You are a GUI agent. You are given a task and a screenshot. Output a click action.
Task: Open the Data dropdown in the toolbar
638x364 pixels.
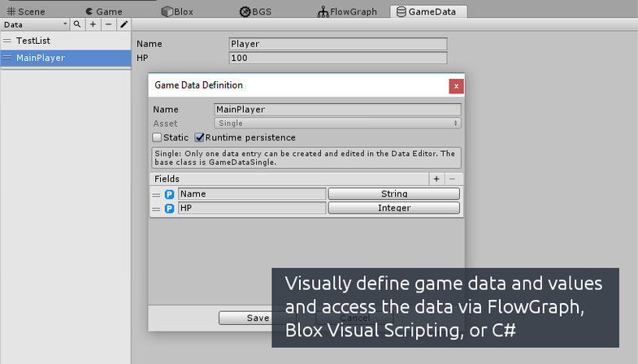pos(35,24)
